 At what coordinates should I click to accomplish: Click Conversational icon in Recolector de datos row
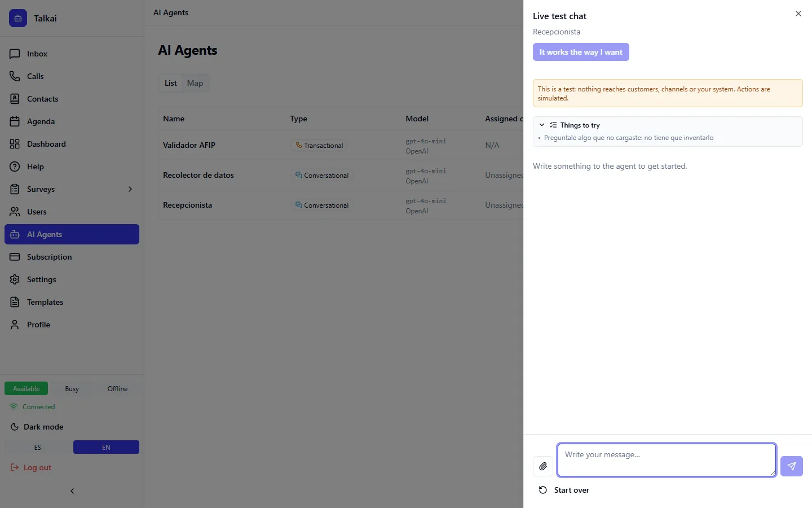pyautogui.click(x=299, y=175)
